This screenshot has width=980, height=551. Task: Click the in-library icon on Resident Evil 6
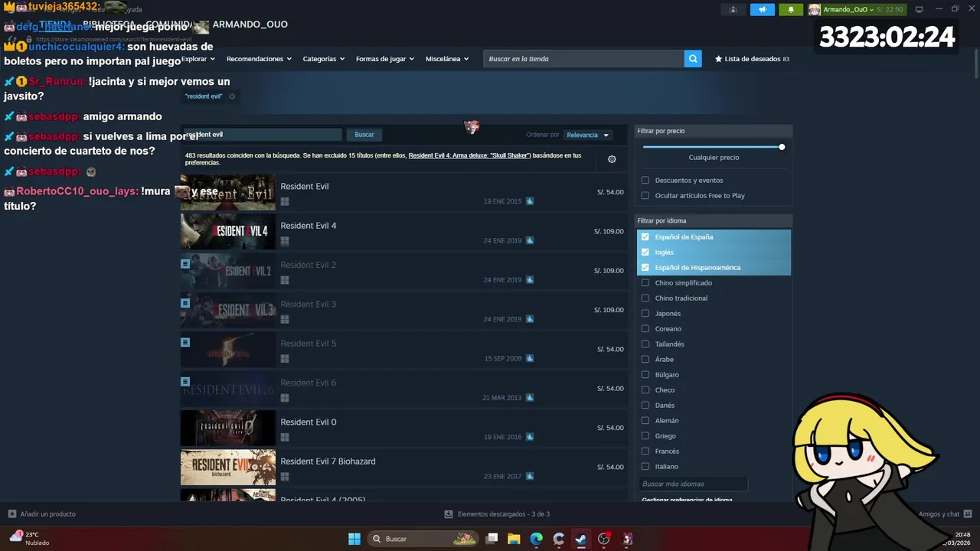[185, 381]
